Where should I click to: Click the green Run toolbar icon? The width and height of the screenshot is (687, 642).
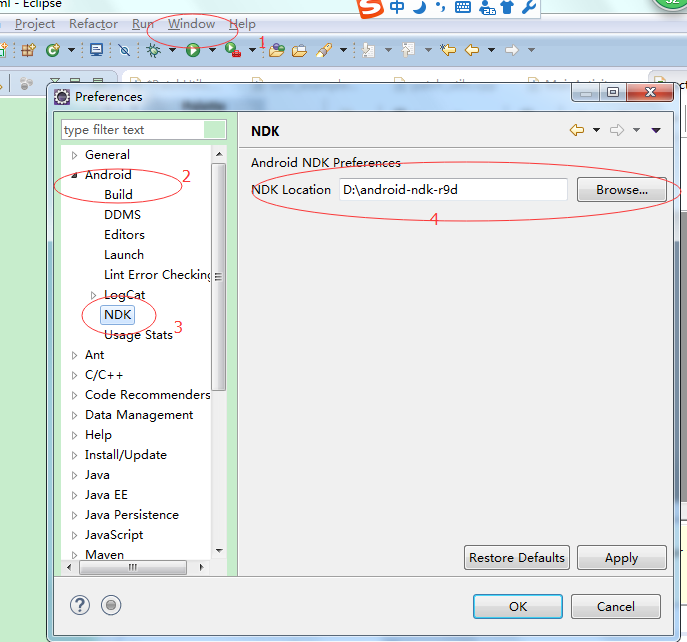click(193, 50)
